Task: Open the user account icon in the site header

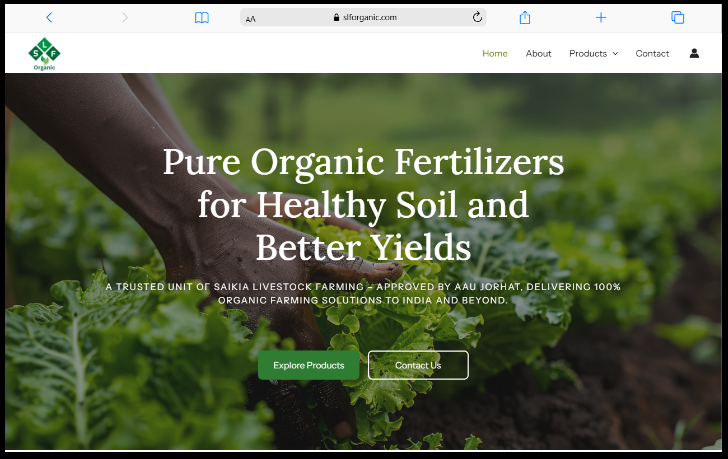Action: coord(694,53)
